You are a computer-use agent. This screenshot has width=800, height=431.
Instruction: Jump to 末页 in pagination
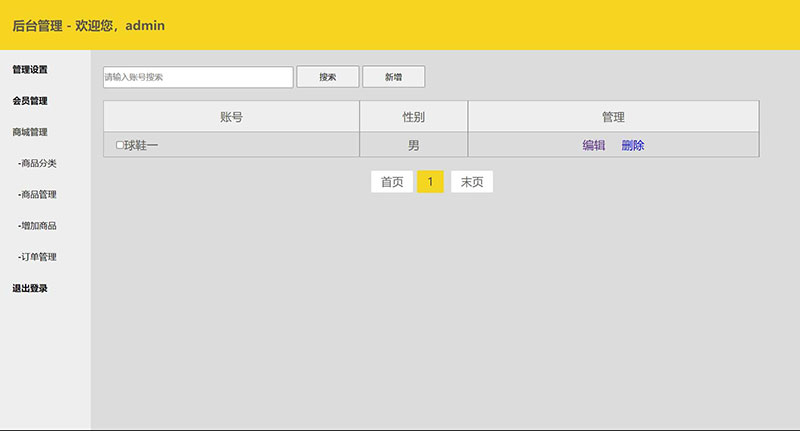coord(472,182)
